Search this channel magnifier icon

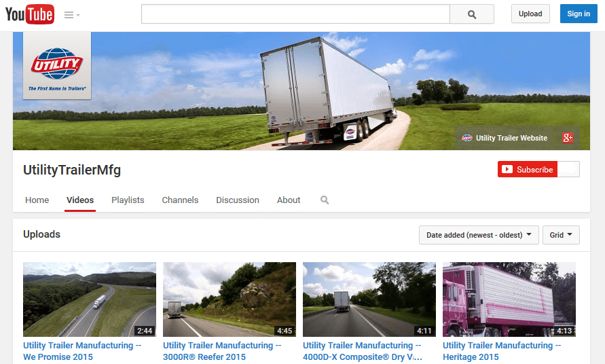pyautogui.click(x=325, y=200)
